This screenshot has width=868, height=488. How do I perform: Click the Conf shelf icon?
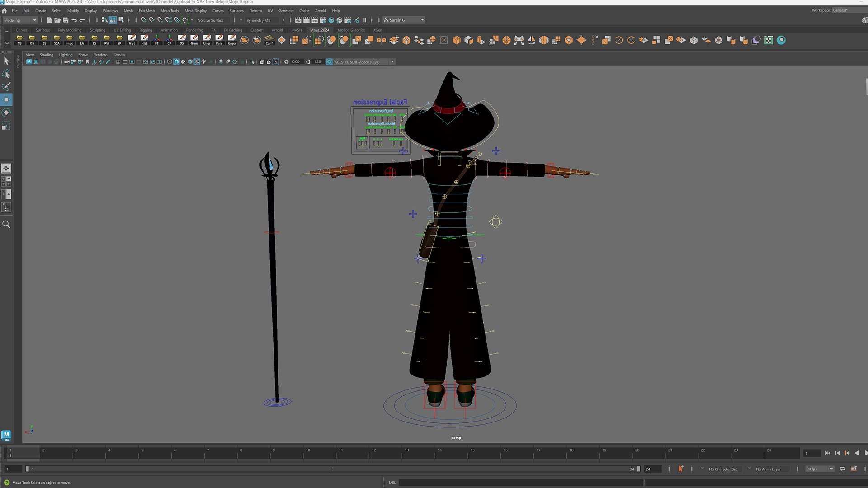tap(269, 40)
